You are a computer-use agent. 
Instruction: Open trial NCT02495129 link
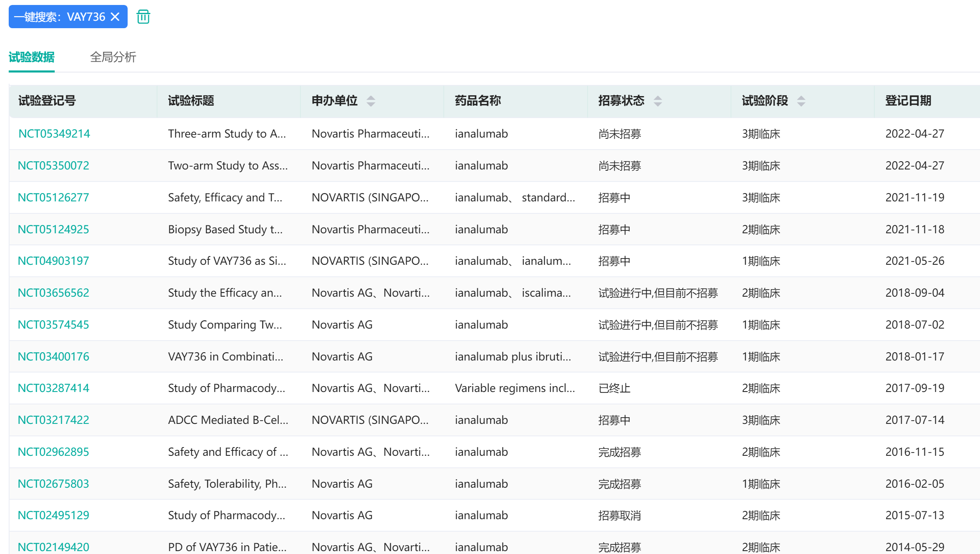point(53,515)
